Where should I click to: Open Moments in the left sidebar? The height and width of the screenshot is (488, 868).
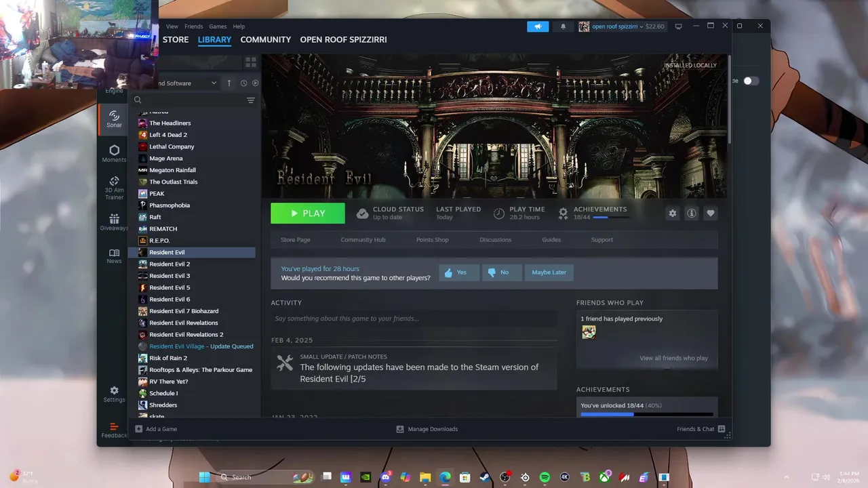tap(114, 154)
